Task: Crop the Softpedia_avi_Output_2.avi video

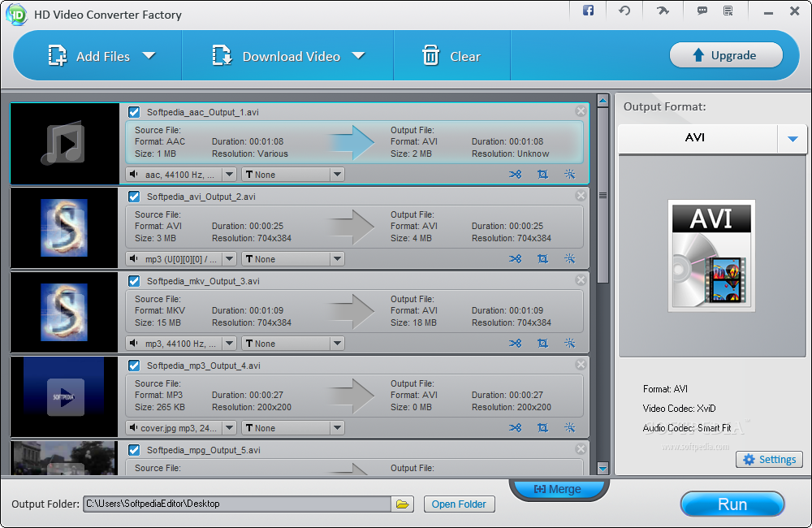Action: (x=542, y=258)
